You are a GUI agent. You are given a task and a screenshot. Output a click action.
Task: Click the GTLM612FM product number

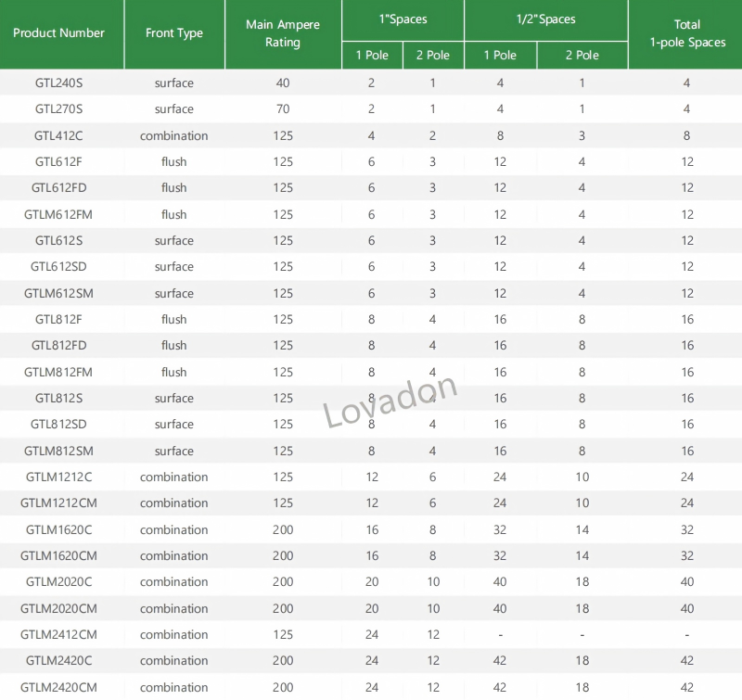pyautogui.click(x=58, y=215)
